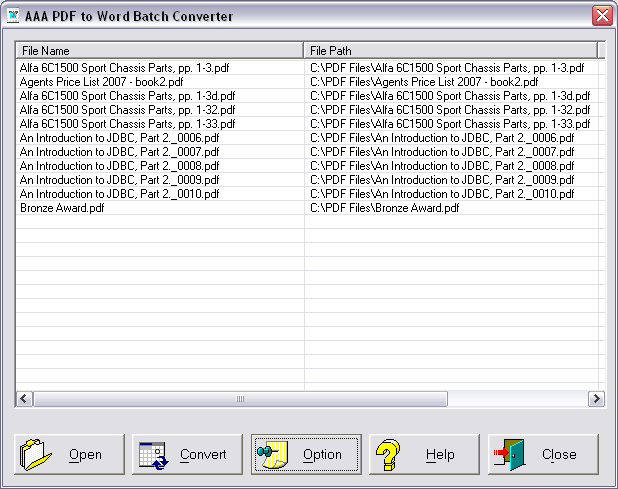The width and height of the screenshot is (618, 489).
Task: Sort by the File Name column header
Action: pos(160,50)
